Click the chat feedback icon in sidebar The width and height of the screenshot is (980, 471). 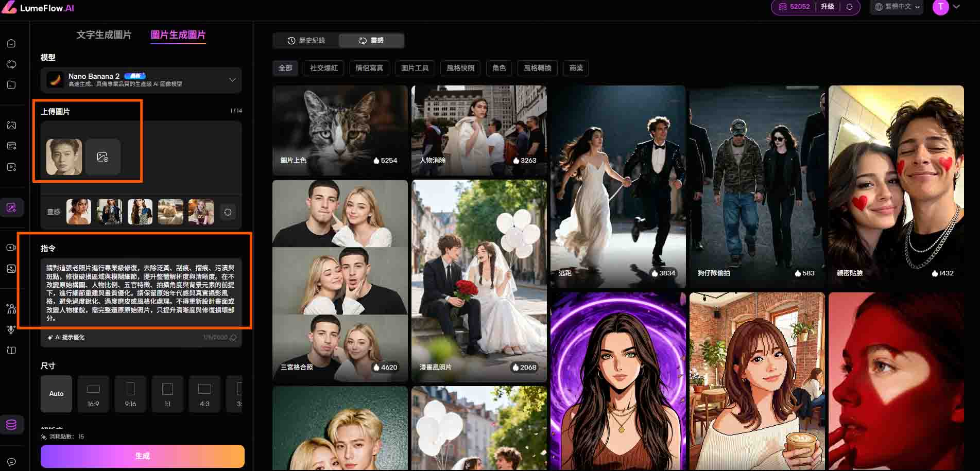pos(11,462)
